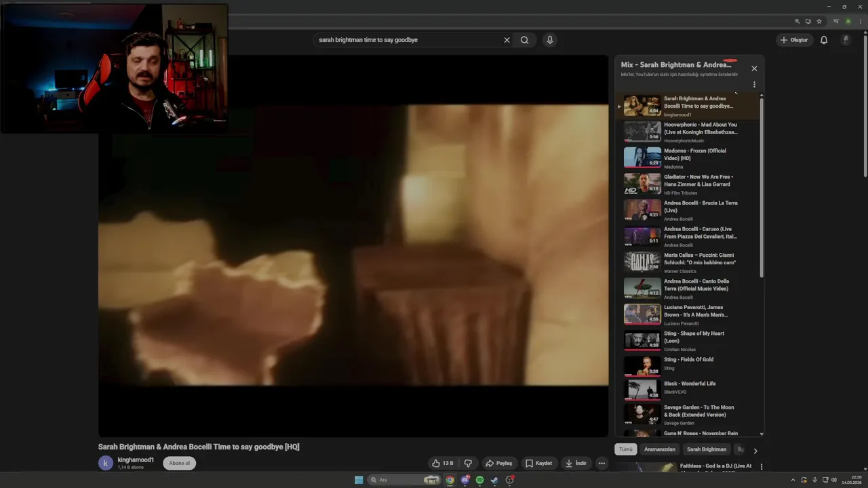Play Sting - Shape of My Heart

(x=688, y=340)
